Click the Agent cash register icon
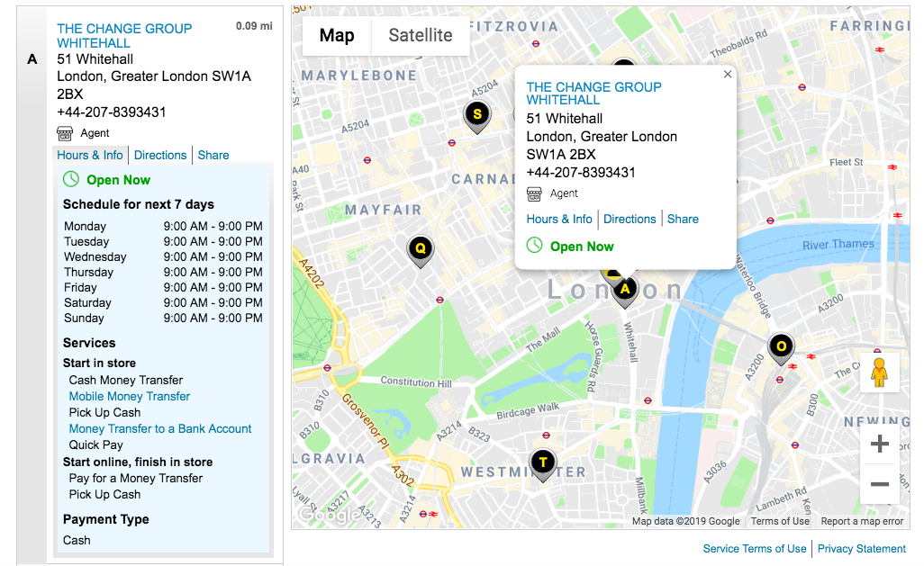Image resolution: width=924 pixels, height=566 pixels. pos(64,133)
